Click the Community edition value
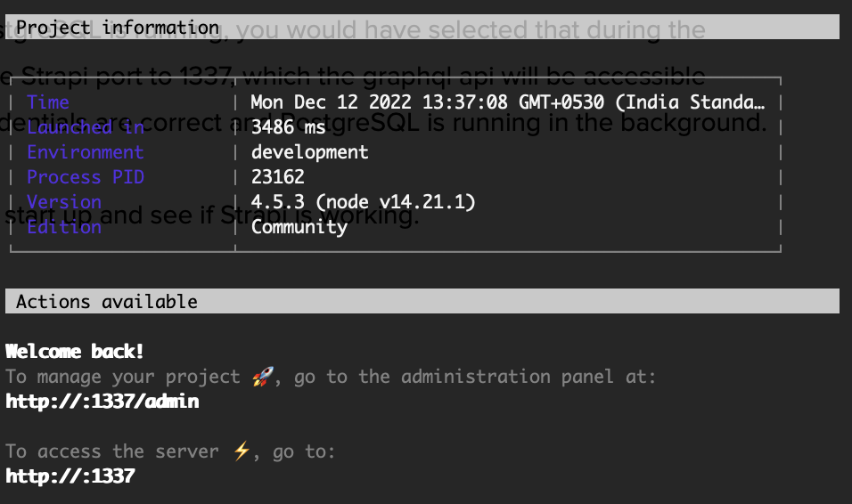Viewport: 852px width, 504px height. click(299, 227)
